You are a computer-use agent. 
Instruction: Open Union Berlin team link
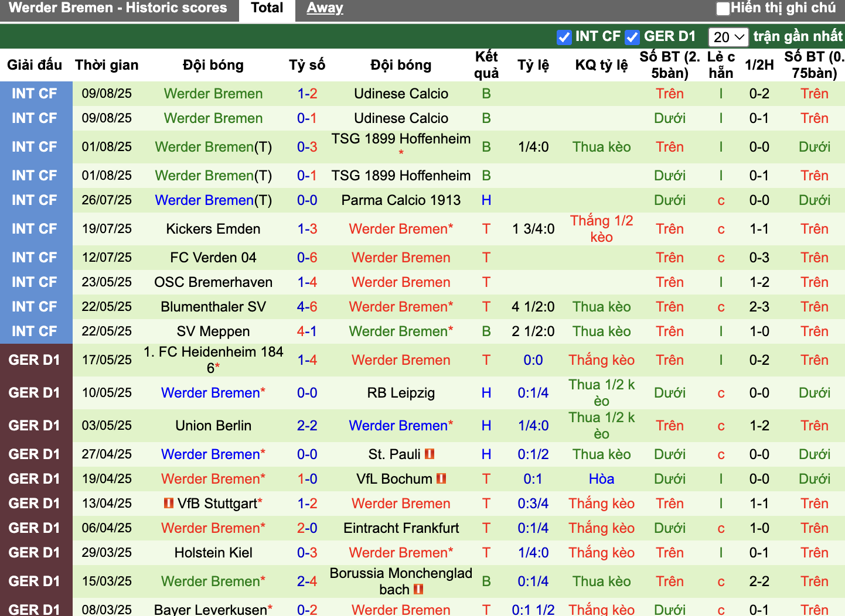213,426
